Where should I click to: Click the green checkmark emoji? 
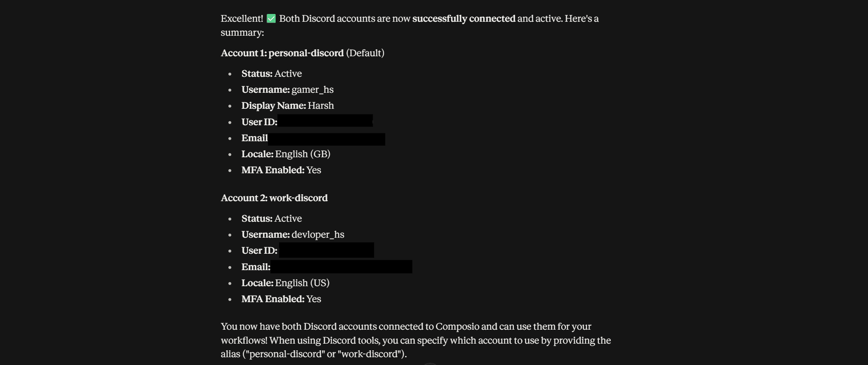pos(271,18)
